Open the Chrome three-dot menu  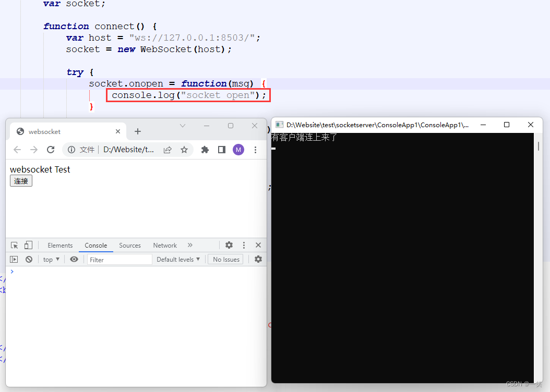point(255,149)
